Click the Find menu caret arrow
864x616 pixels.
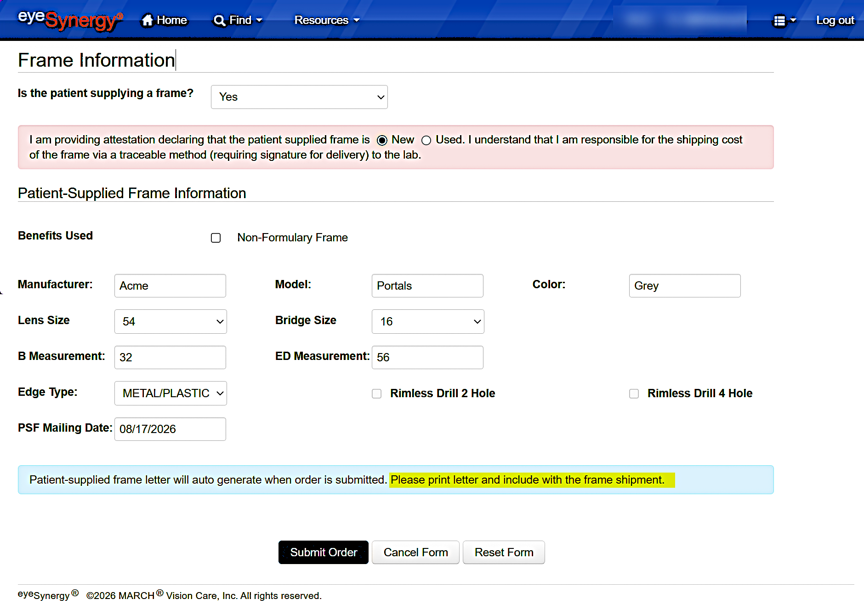[x=259, y=21]
